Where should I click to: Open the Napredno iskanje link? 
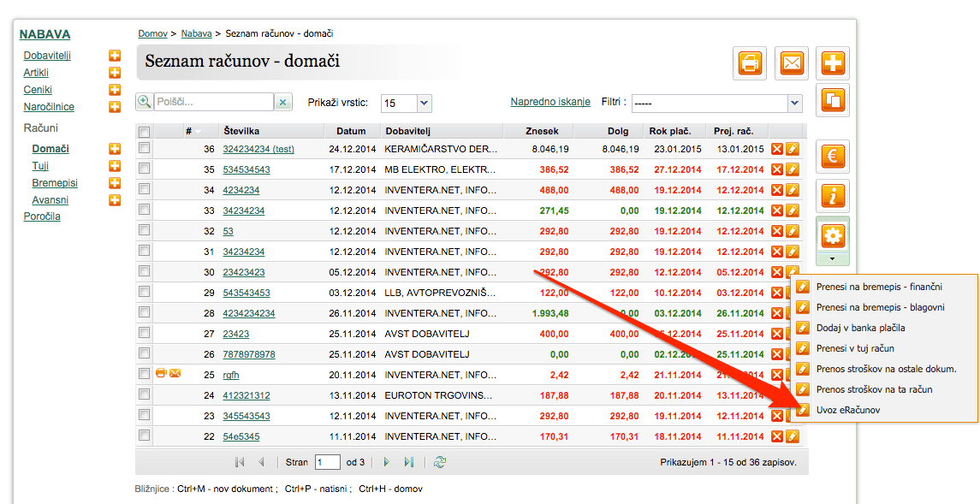pos(550,102)
